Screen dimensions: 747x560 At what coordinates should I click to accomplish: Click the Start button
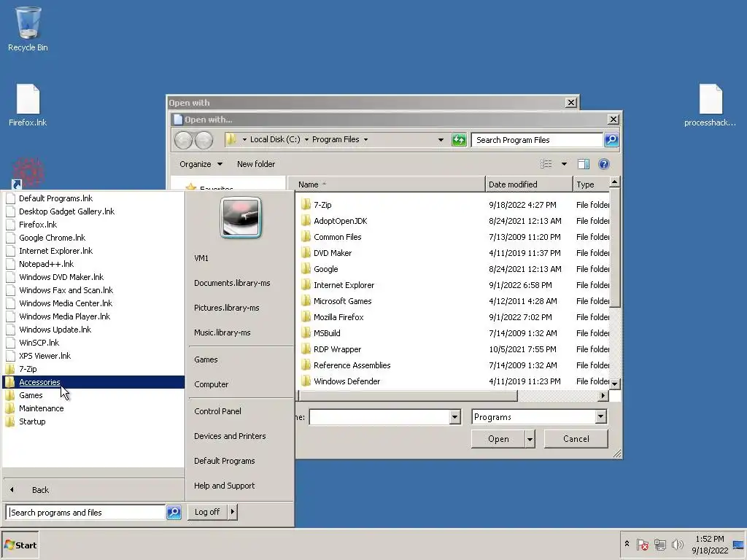(x=20, y=545)
